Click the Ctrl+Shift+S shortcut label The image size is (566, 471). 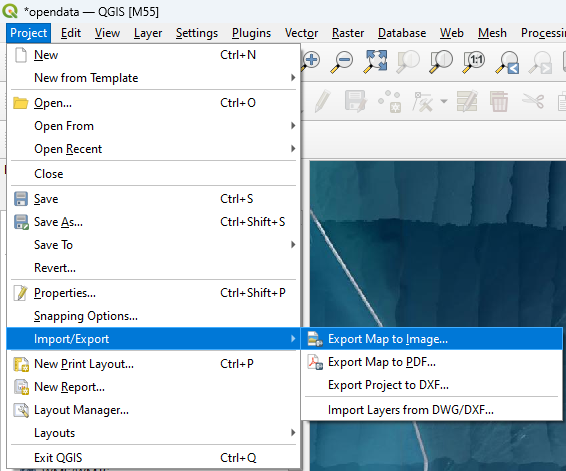(252, 222)
